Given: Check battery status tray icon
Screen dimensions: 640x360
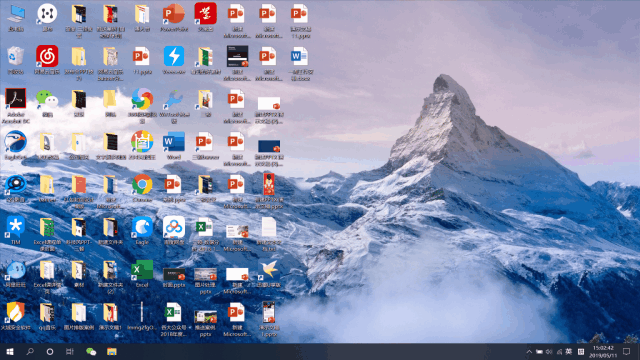Looking at the screenshot, I should coord(539,352).
